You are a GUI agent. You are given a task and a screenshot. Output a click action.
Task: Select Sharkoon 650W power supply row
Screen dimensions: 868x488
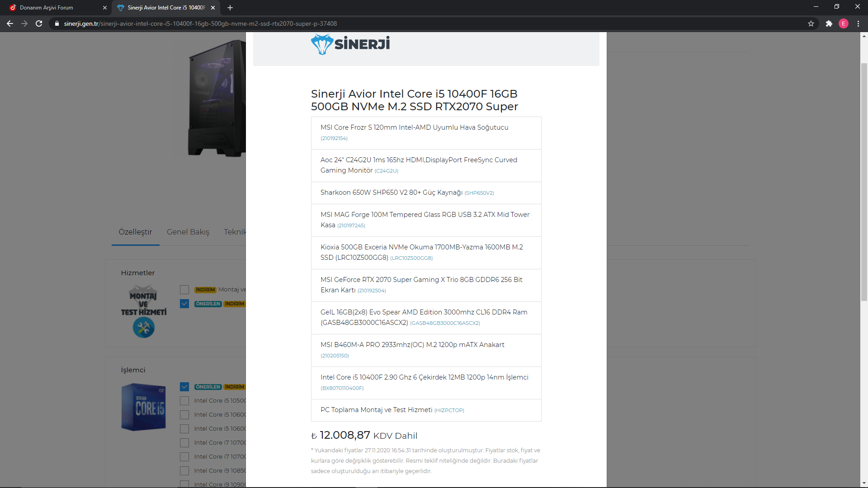click(426, 193)
